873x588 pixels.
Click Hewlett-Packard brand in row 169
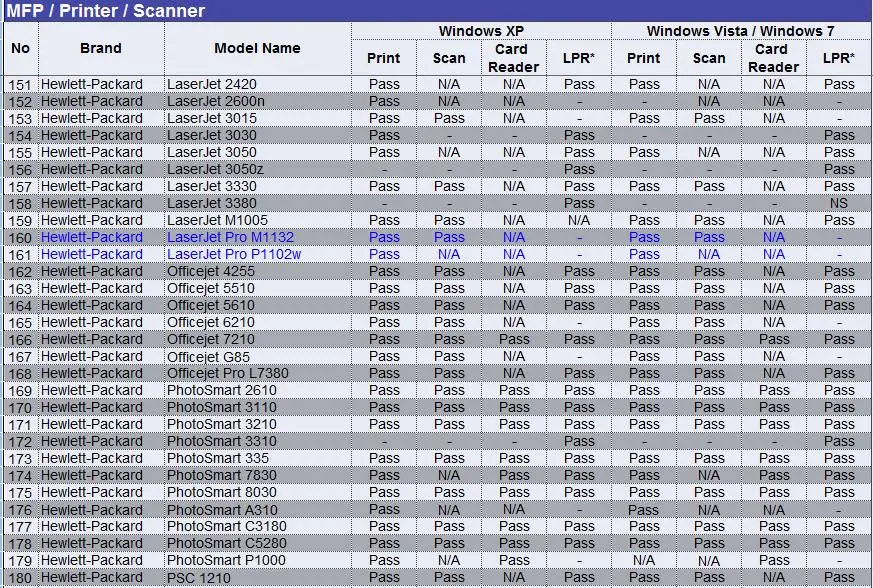click(92, 390)
